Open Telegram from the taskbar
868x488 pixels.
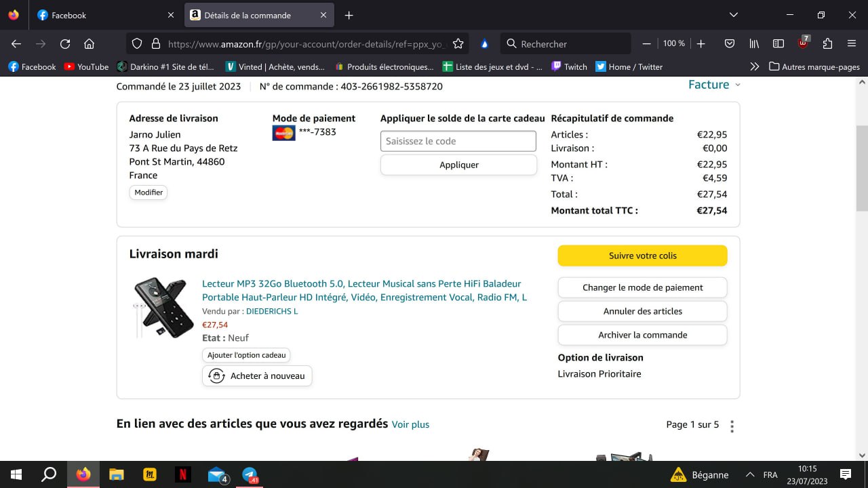pos(250,474)
